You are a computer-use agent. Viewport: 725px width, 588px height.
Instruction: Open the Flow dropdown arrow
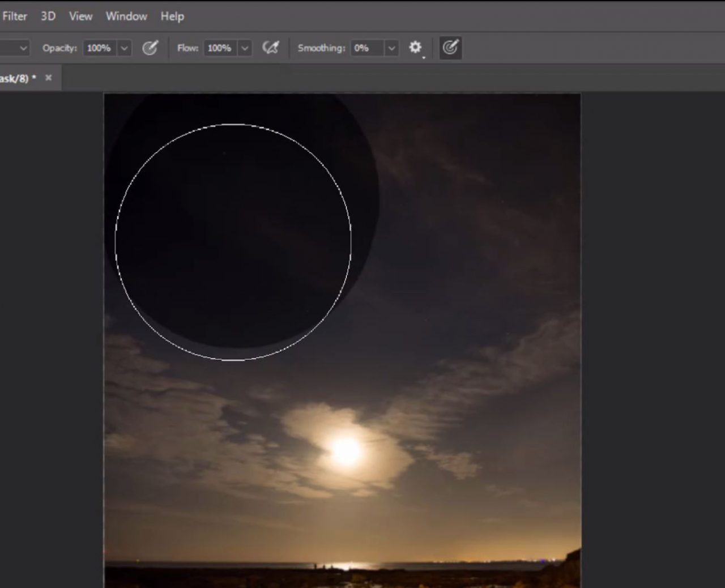(244, 48)
